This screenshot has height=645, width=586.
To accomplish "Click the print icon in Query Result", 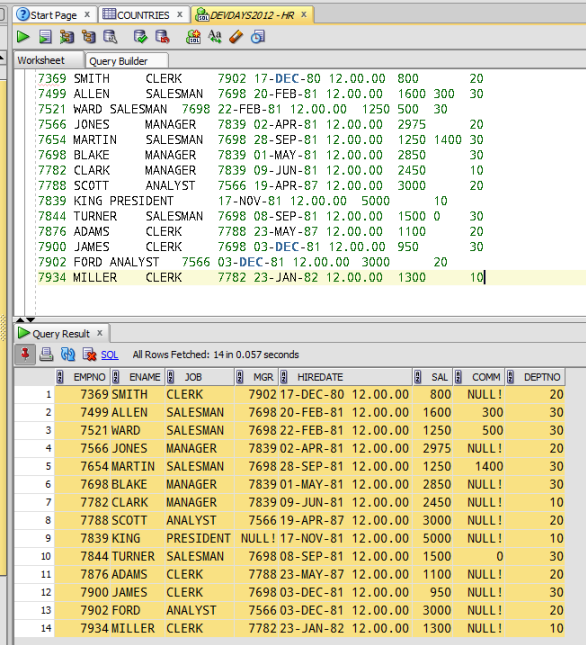I will click(x=46, y=354).
